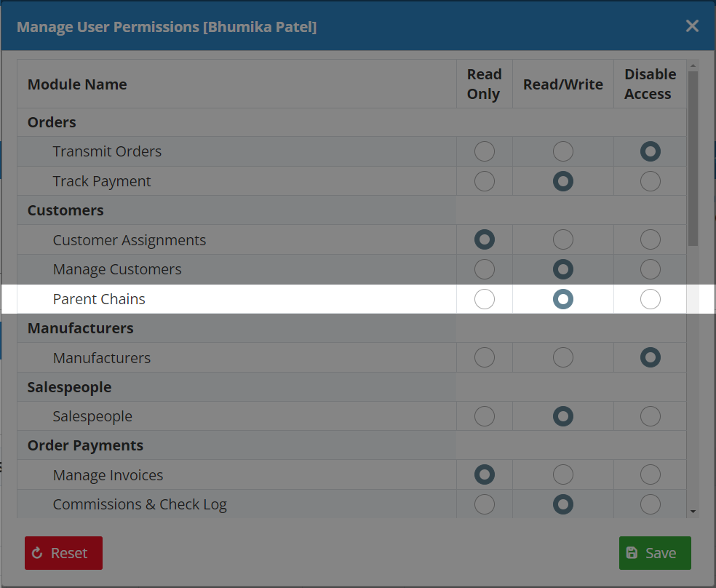
Task: Set Transmit Orders to Read Only
Action: 484,151
